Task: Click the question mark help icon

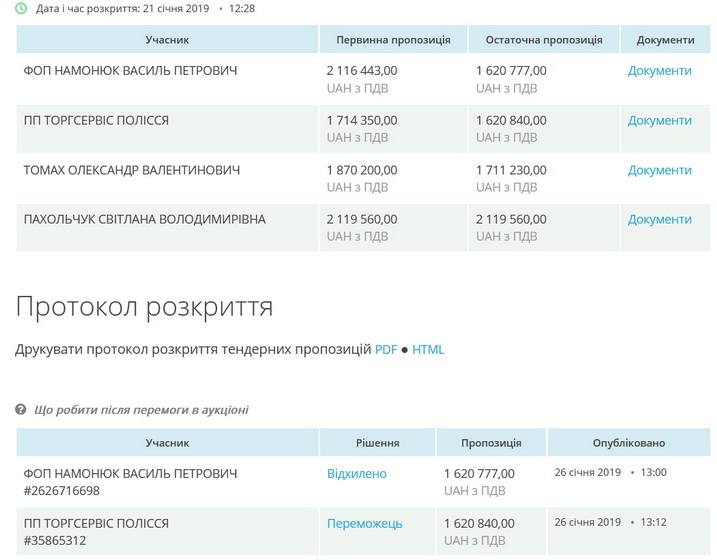Action: click(21, 410)
